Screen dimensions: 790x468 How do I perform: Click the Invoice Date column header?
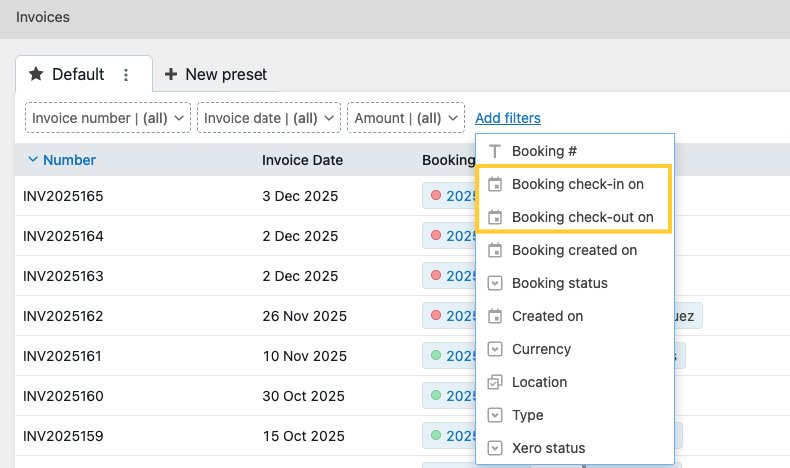pos(302,160)
